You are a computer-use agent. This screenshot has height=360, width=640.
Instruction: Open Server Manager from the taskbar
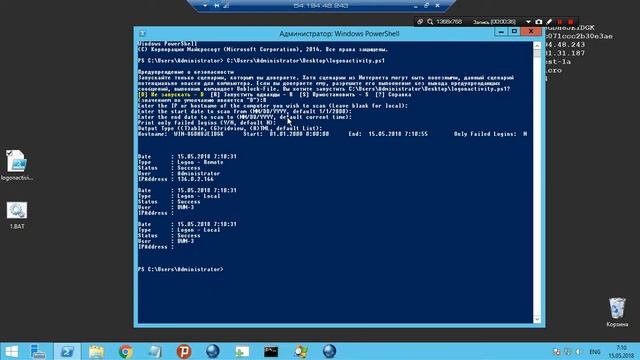coord(38,351)
